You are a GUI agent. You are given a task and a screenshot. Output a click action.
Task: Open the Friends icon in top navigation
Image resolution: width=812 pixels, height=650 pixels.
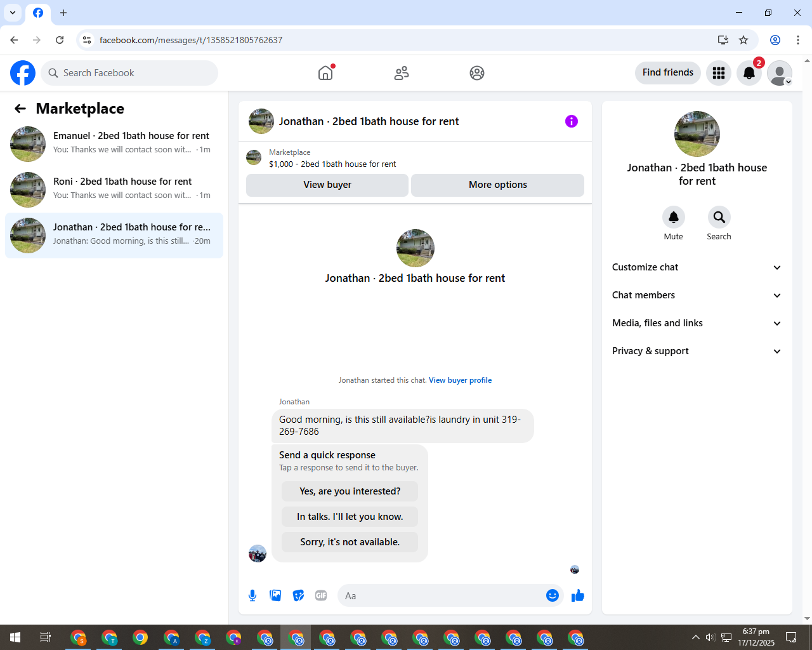[x=402, y=73]
